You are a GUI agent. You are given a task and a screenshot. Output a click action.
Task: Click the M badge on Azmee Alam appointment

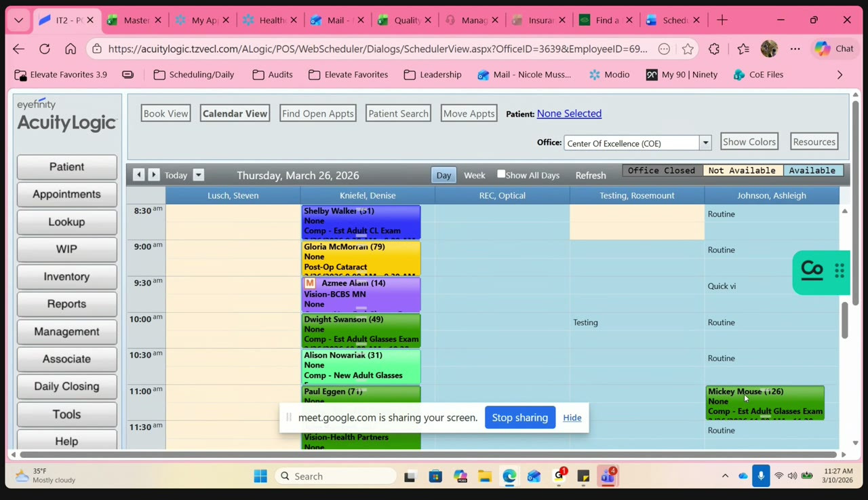click(x=310, y=283)
